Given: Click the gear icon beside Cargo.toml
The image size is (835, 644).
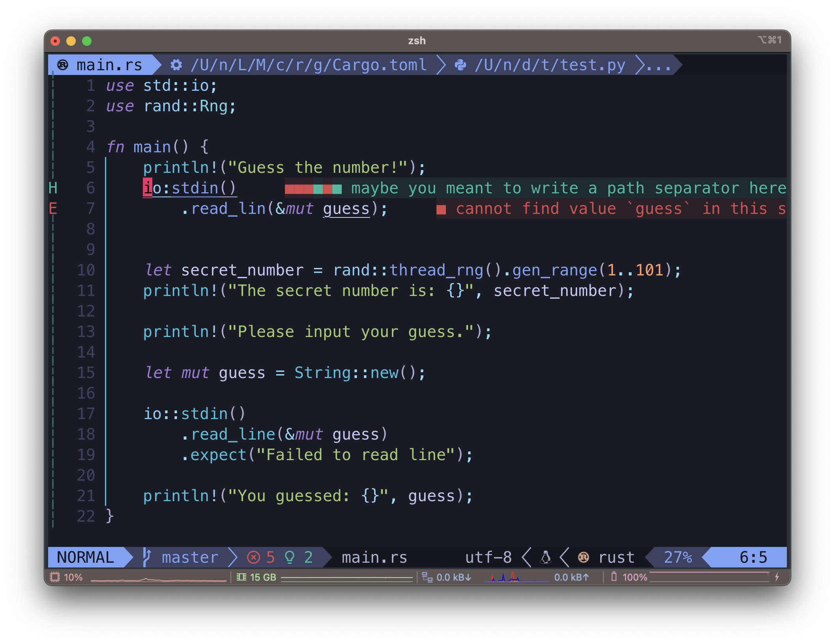Looking at the screenshot, I should click(x=176, y=65).
